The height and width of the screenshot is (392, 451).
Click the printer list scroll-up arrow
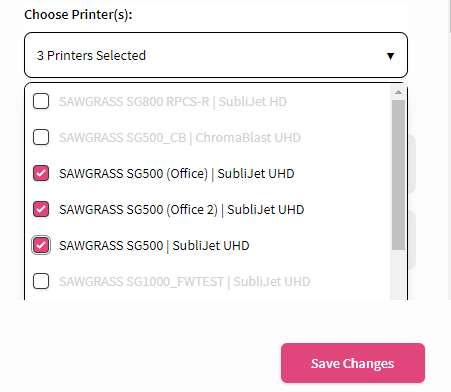[x=398, y=92]
